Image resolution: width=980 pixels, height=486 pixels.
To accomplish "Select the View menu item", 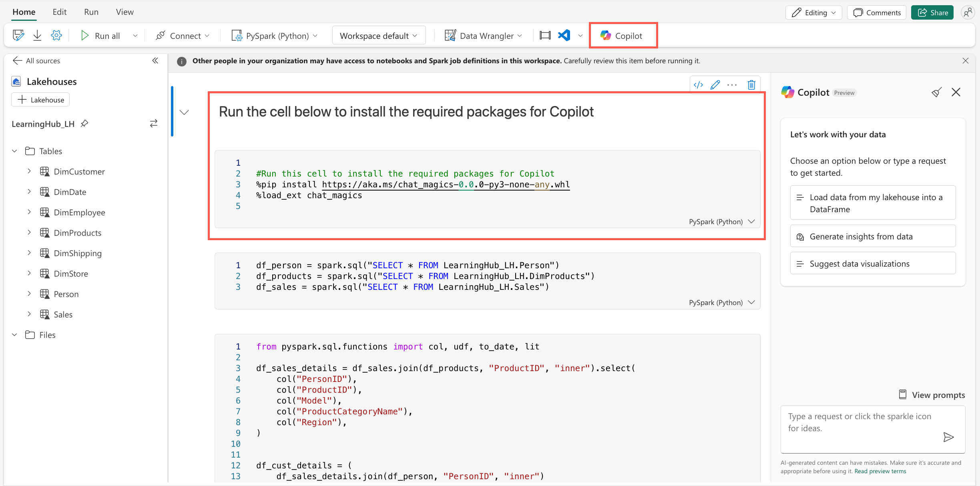I will click(122, 12).
